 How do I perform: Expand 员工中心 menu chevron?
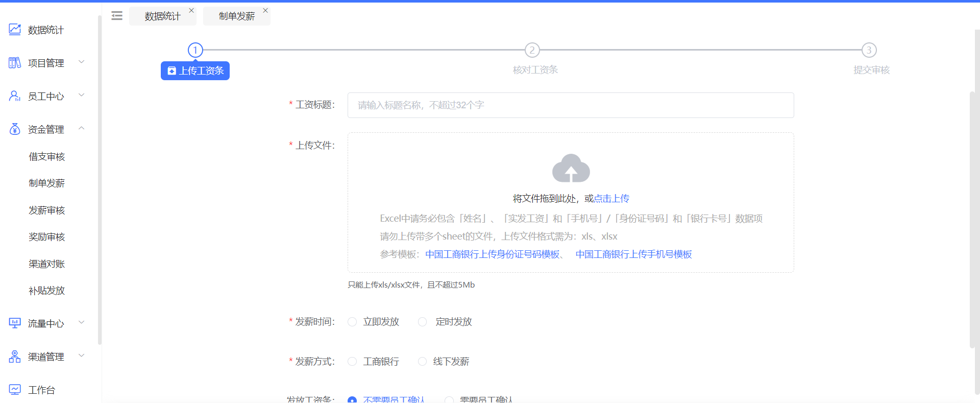click(x=81, y=96)
